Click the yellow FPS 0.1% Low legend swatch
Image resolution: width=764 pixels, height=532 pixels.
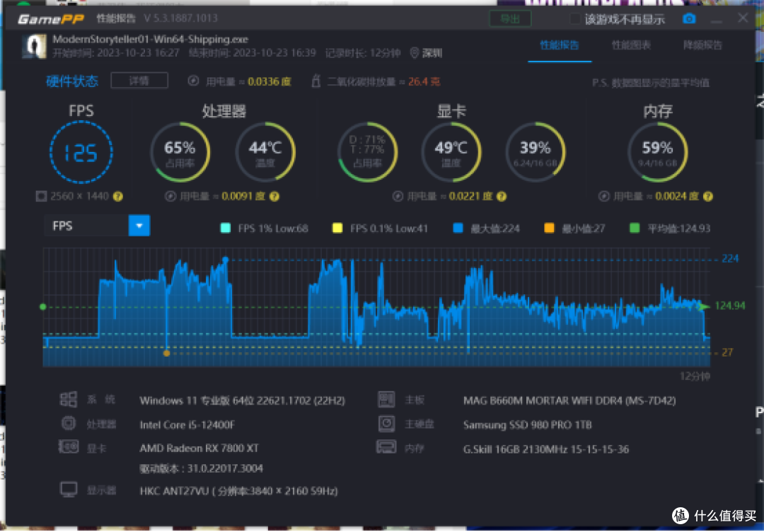click(337, 228)
